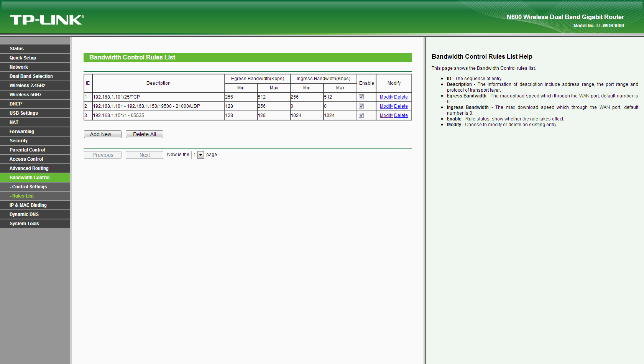The width and height of the screenshot is (644, 364).
Task: Select Rules List submenu item
Action: [x=35, y=196]
